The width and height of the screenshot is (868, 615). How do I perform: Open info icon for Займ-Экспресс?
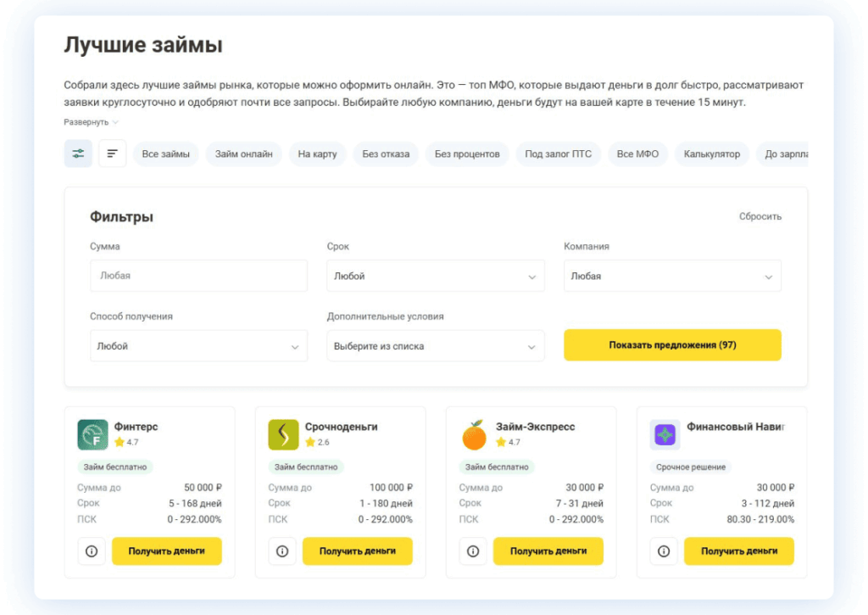473,551
